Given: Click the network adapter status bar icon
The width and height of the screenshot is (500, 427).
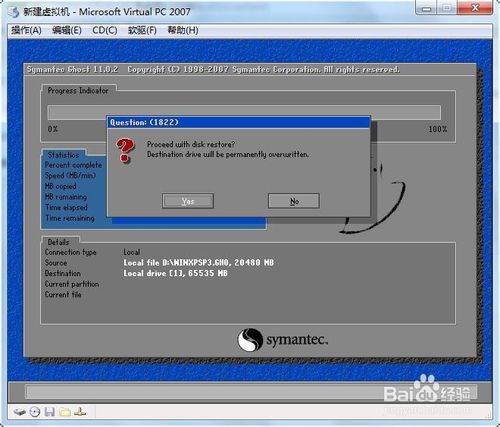Looking at the screenshot, I should (80, 412).
